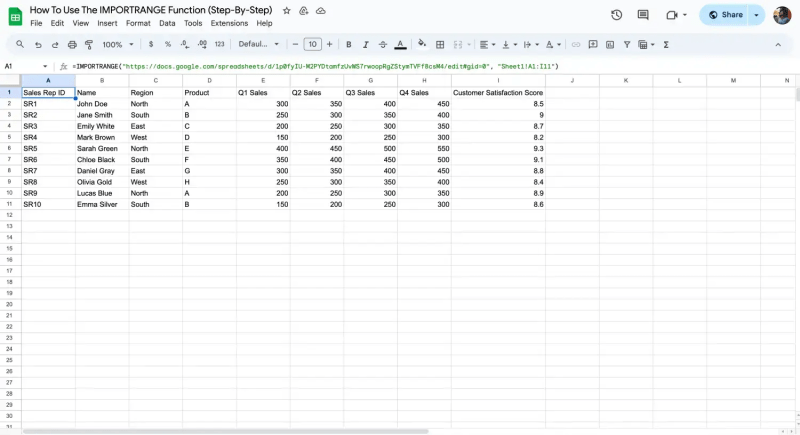Increase decimal places
Viewport: 800px width, 435px height.
pyautogui.click(x=202, y=44)
